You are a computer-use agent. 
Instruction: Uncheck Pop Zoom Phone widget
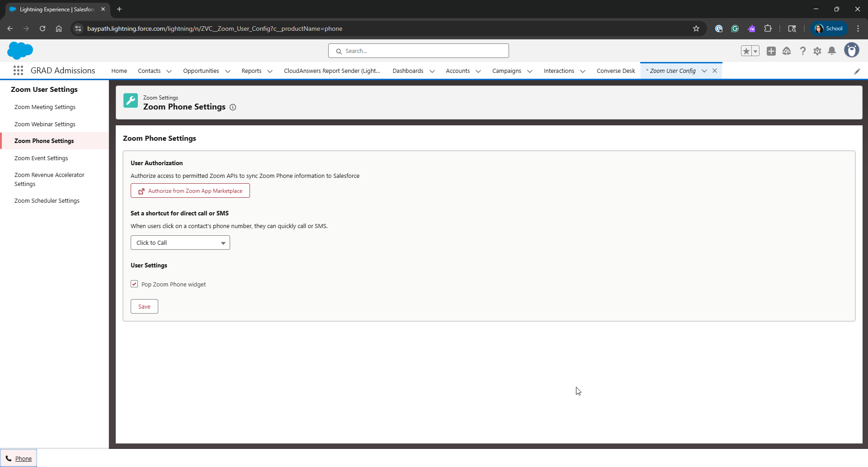(134, 284)
